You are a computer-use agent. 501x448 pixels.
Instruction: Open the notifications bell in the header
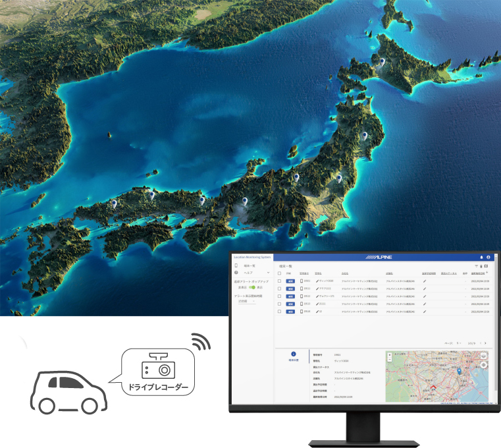[481, 257]
